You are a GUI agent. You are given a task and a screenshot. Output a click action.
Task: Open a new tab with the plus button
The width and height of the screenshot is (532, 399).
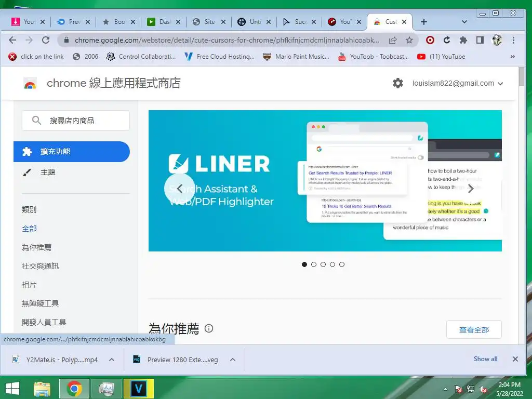(x=424, y=22)
